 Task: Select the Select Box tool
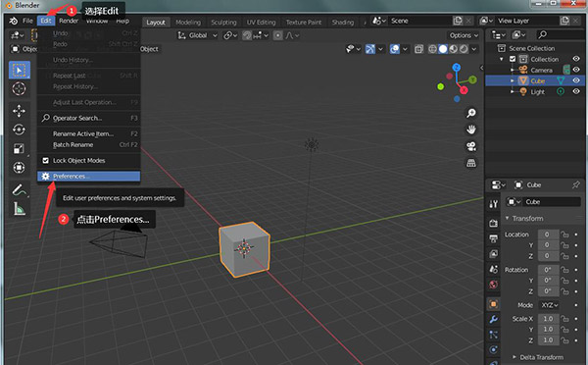(20, 70)
